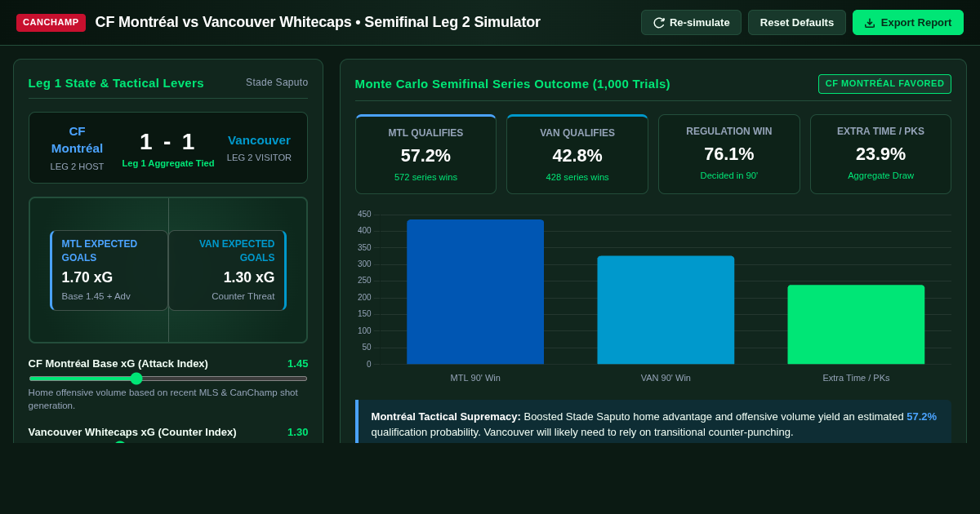Adjust the CF Montréal Base xG slider
980x514 pixels.
168,379
